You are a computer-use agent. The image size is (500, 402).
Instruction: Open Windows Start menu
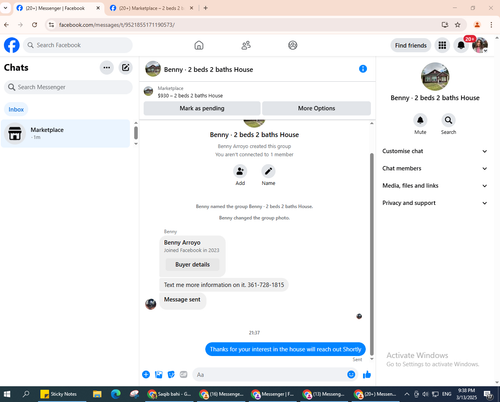(x=7, y=394)
